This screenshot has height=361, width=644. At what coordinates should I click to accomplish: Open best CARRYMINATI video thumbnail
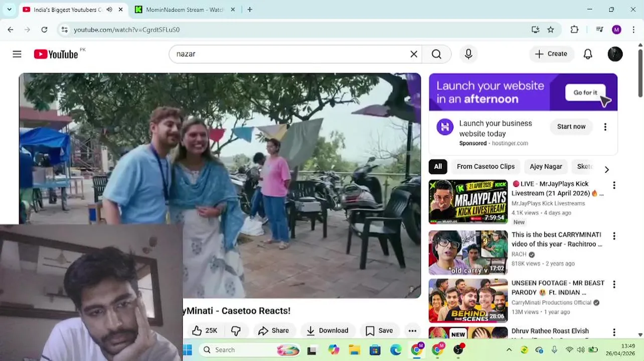tap(468, 253)
